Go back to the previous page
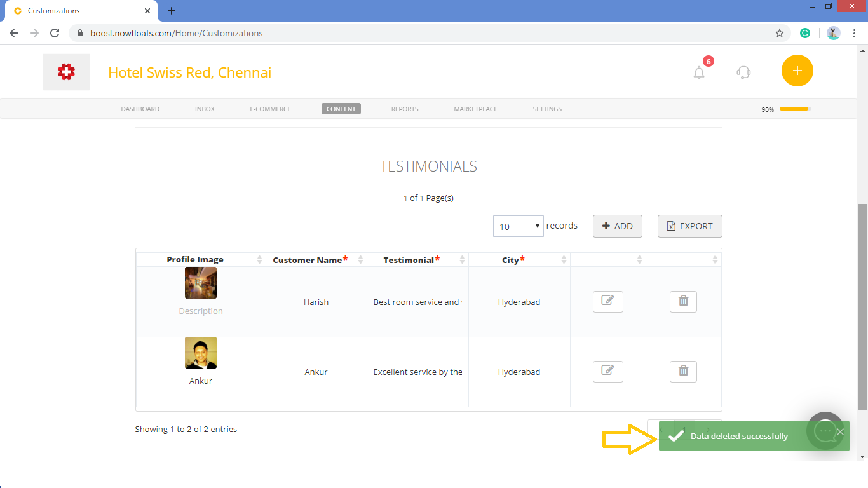The height and width of the screenshot is (488, 868). [x=14, y=33]
